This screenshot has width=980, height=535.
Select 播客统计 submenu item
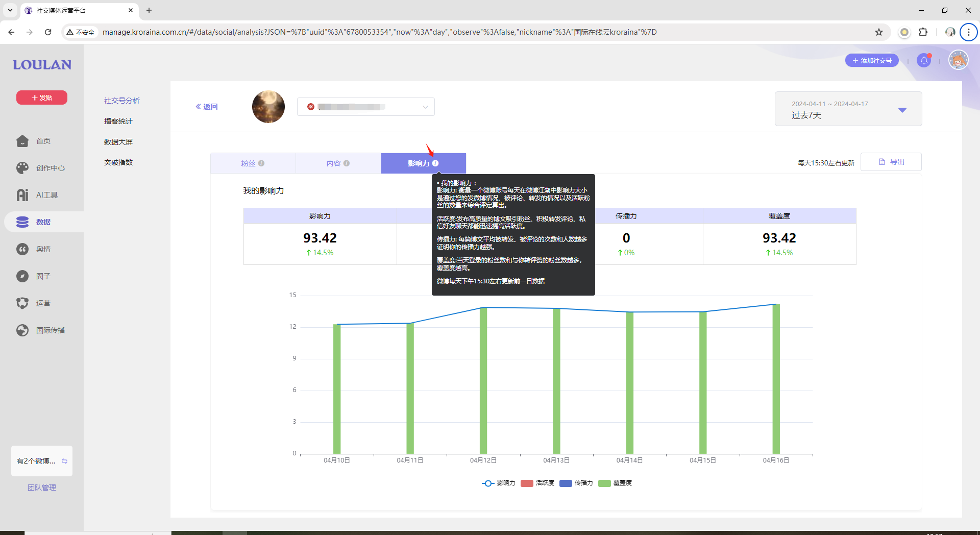tap(118, 121)
